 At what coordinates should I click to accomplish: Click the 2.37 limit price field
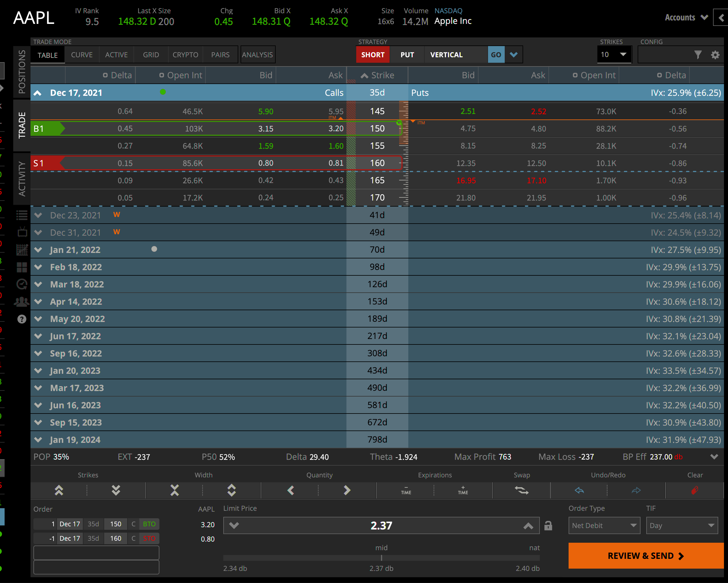[x=381, y=526]
